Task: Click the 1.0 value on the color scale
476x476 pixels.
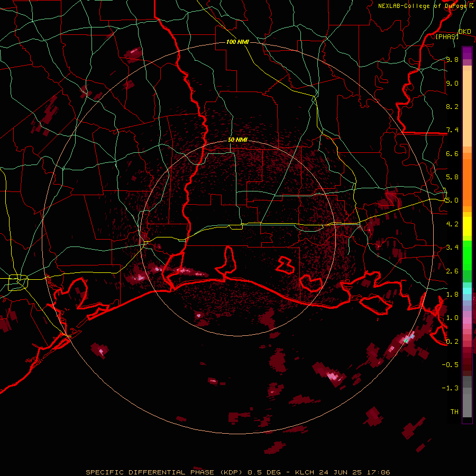Action: 452,318
